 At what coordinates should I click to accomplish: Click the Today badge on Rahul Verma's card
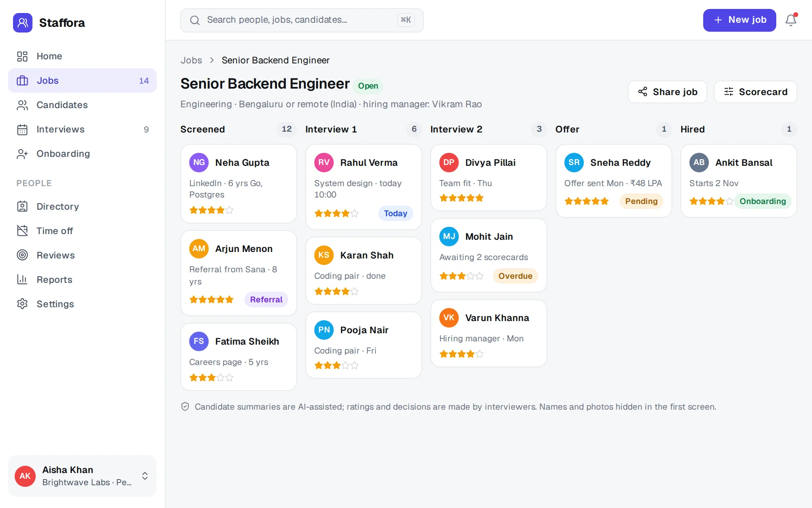tap(395, 213)
